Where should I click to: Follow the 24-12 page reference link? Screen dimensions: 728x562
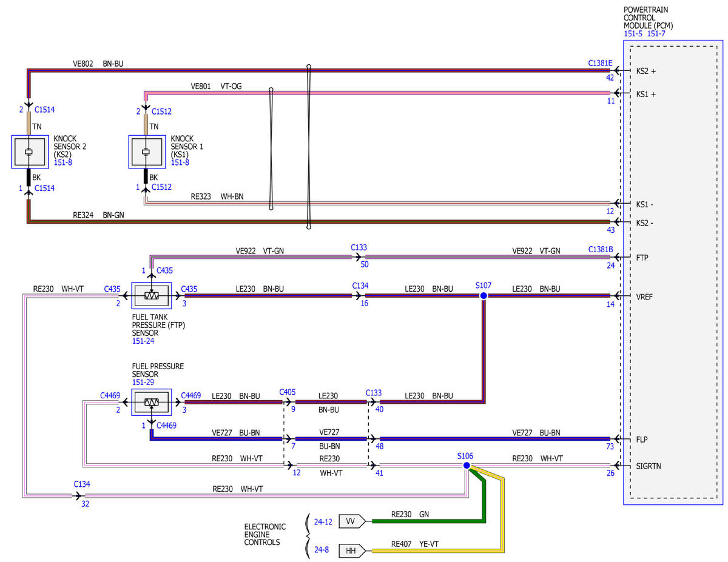coord(323,521)
